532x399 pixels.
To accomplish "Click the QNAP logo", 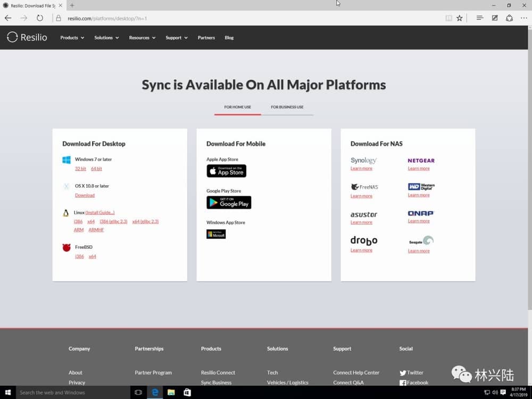I will (421, 213).
